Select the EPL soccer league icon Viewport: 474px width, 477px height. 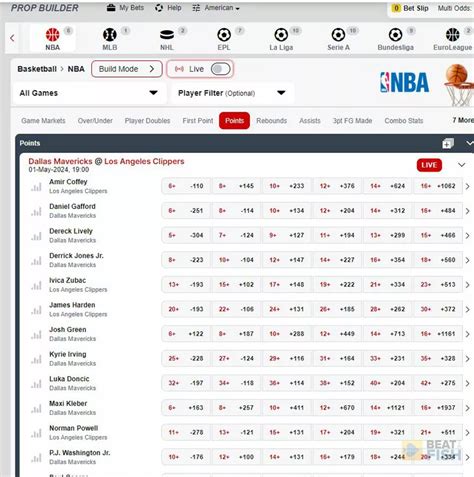tap(224, 35)
